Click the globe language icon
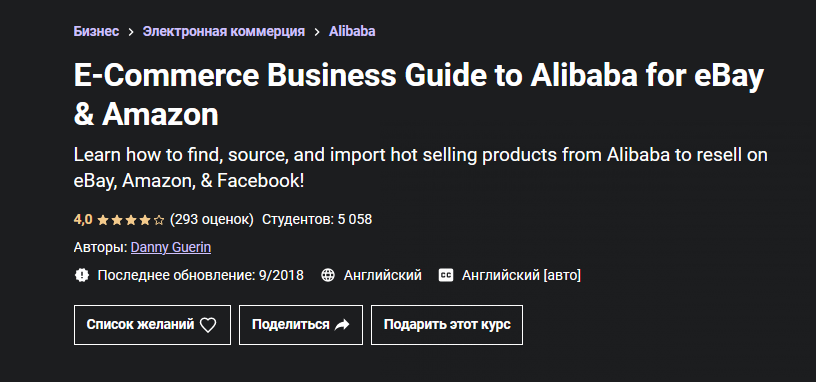Image resolution: width=816 pixels, height=382 pixels. pyautogui.click(x=328, y=275)
